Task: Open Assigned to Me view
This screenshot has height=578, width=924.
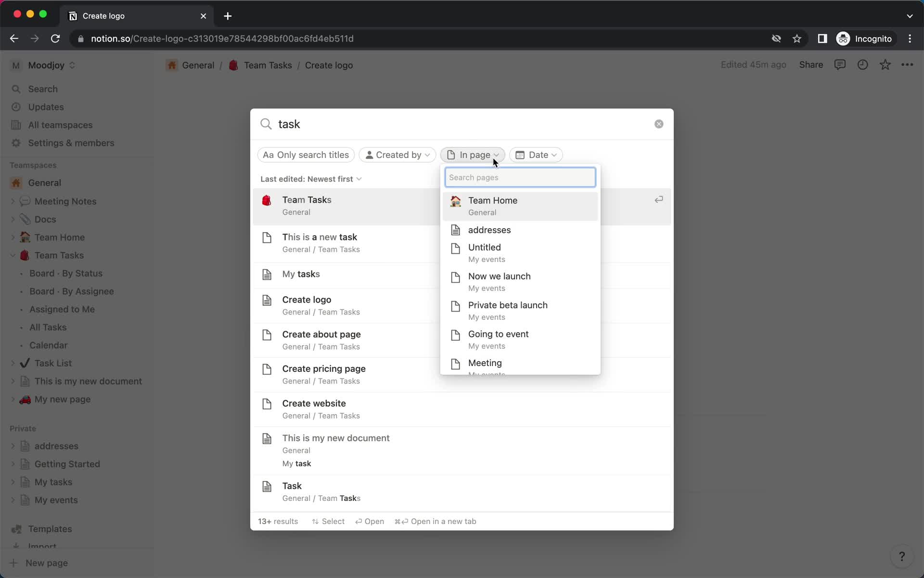Action: point(62,309)
